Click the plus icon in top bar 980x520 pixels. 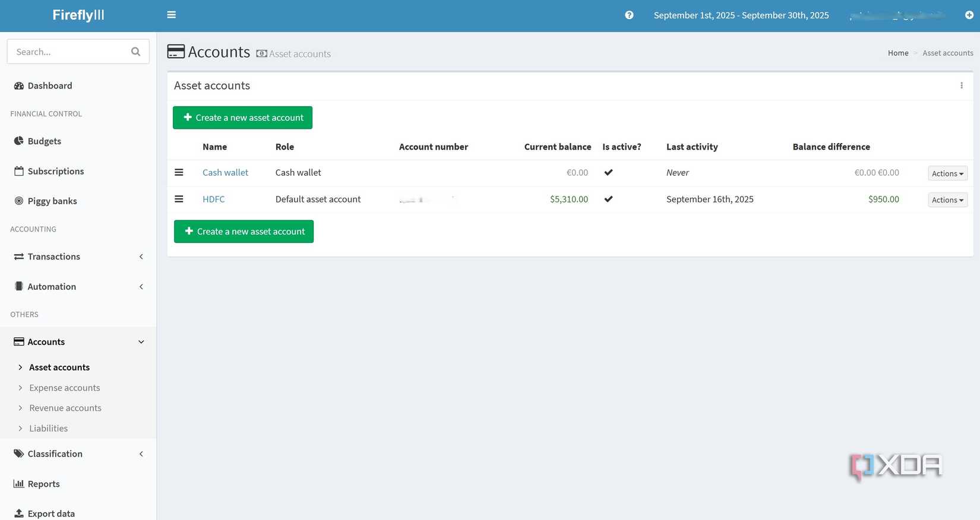click(x=969, y=15)
